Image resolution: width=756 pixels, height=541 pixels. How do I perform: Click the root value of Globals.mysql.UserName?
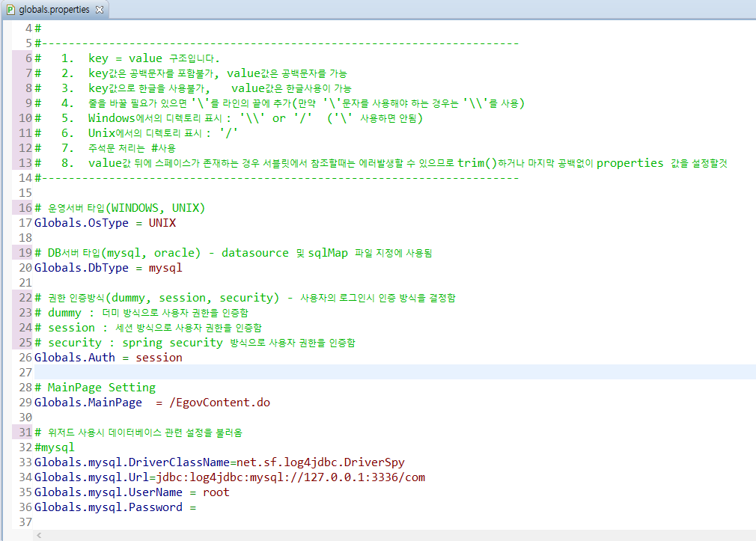click(x=216, y=492)
